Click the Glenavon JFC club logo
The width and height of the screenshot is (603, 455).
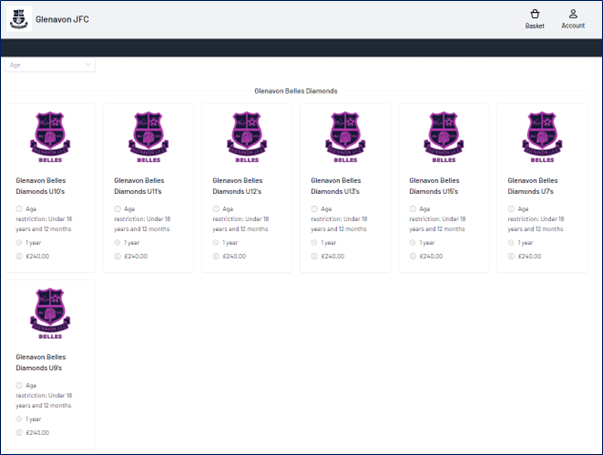pos(19,19)
